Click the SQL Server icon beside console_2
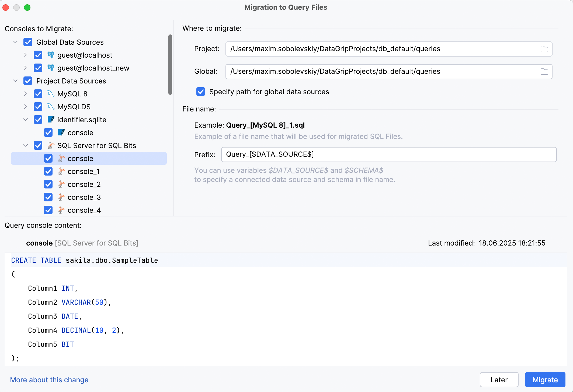The width and height of the screenshot is (573, 392). [x=61, y=184]
